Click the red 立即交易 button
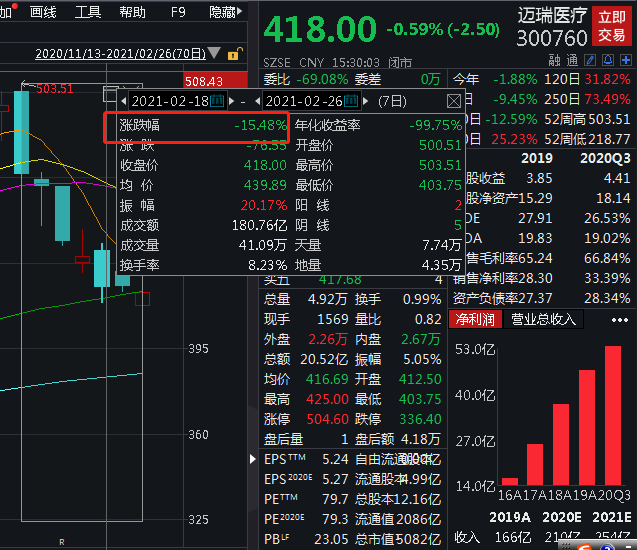 pyautogui.click(x=612, y=26)
